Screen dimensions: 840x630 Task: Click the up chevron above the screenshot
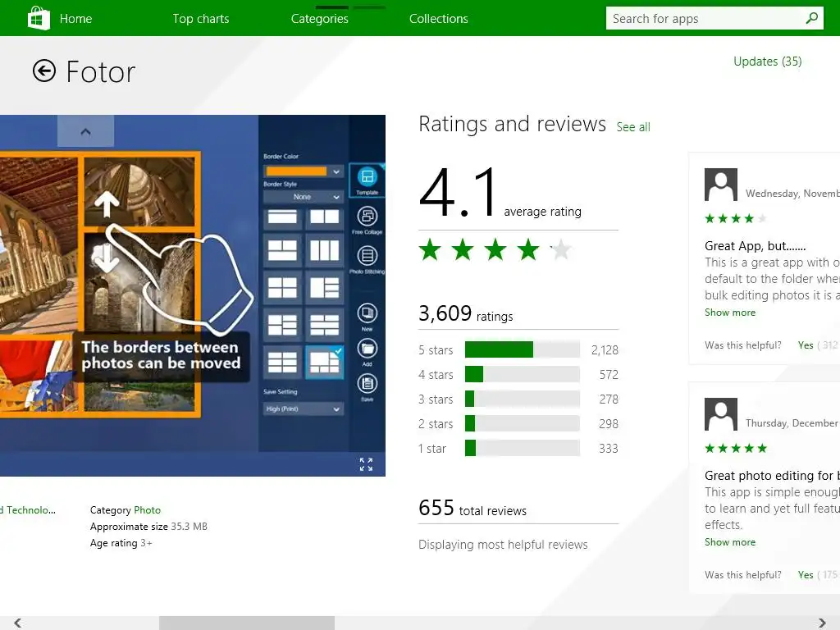pos(85,131)
